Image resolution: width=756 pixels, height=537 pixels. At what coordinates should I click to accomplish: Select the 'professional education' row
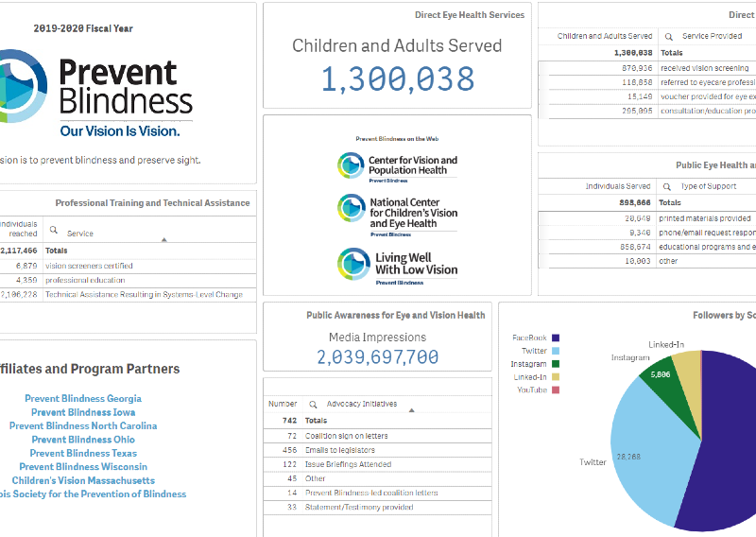[128, 281]
